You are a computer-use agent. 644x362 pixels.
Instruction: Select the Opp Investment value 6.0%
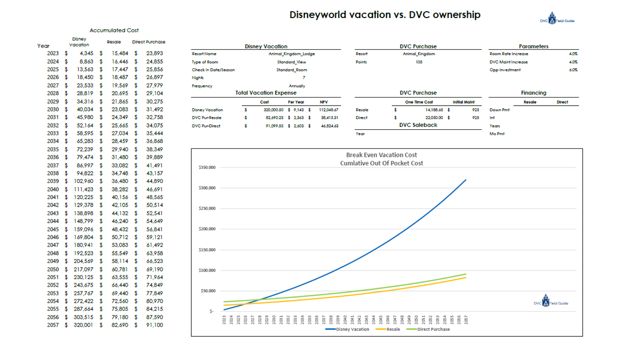[573, 70]
